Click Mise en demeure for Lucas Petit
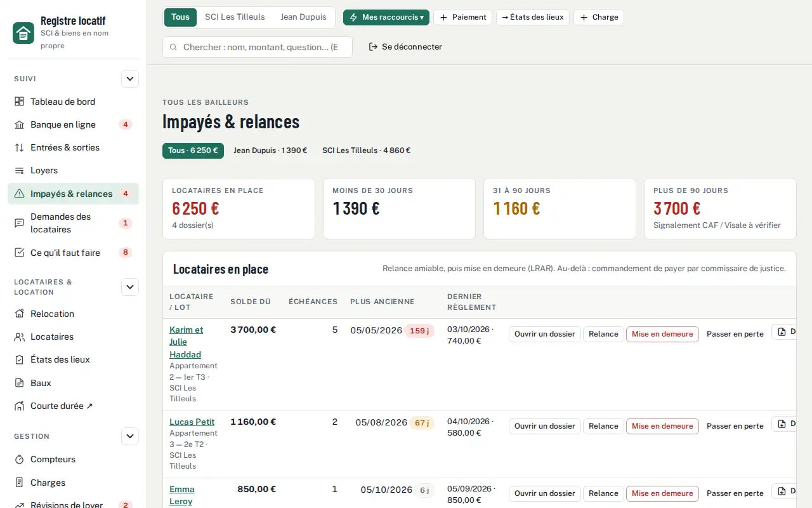Viewport: 812px width, 508px height. [662, 426]
